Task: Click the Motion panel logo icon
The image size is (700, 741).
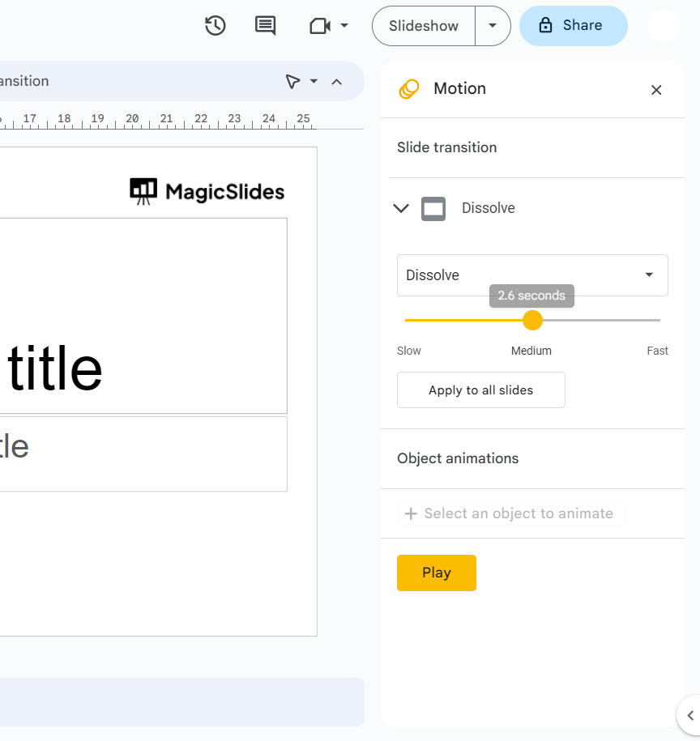Action: 409,89
